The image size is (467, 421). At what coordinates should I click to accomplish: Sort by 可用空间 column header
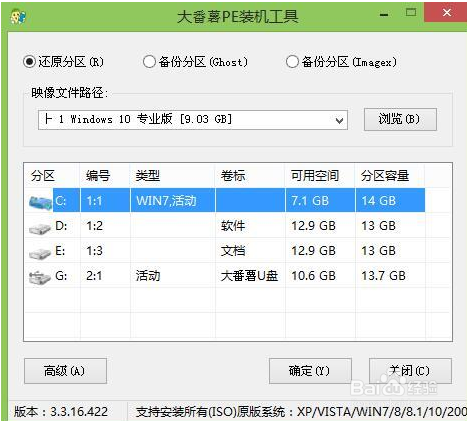tap(315, 176)
